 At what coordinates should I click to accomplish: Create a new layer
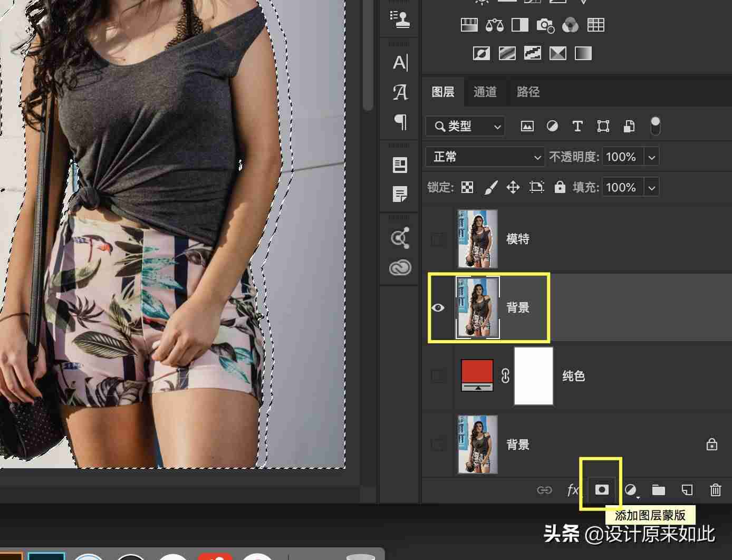(x=687, y=490)
